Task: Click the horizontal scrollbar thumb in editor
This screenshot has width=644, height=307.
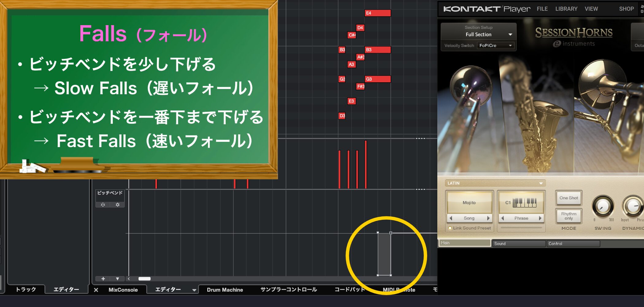Action: click(144, 279)
